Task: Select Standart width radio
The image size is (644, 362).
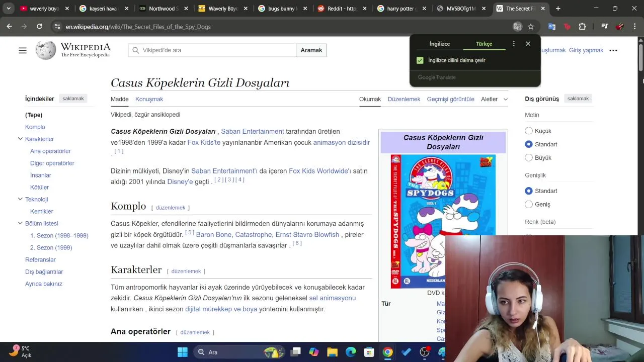Action: coord(529,191)
